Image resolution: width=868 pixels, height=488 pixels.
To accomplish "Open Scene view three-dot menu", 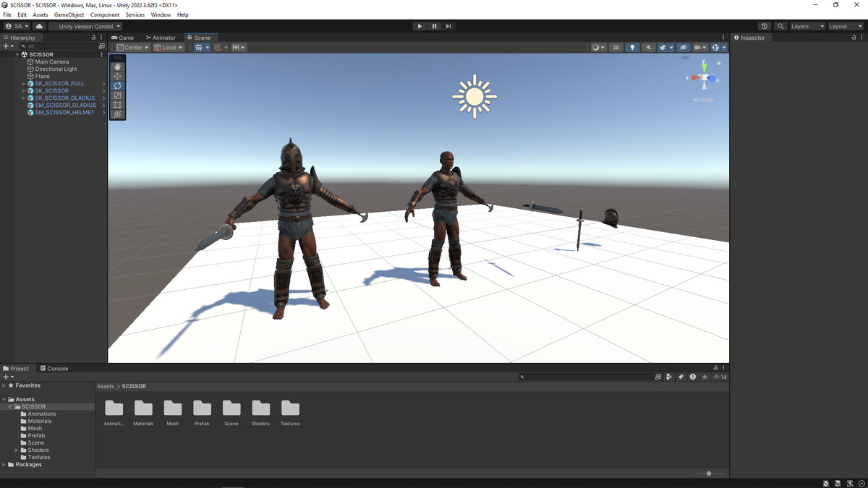I will (723, 38).
